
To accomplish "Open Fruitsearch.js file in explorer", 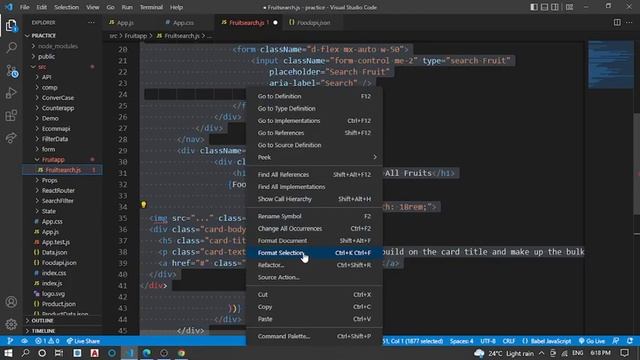I will click(x=62, y=170).
